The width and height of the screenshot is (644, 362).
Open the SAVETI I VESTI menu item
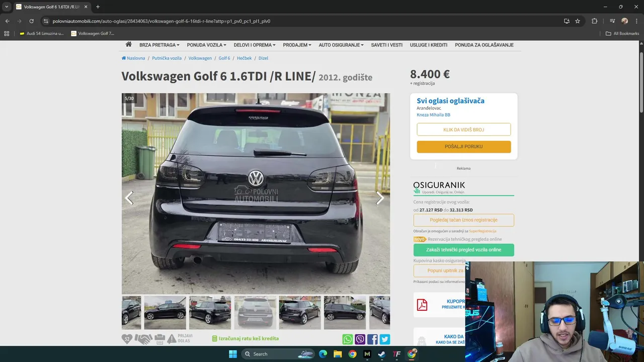[387, 45]
